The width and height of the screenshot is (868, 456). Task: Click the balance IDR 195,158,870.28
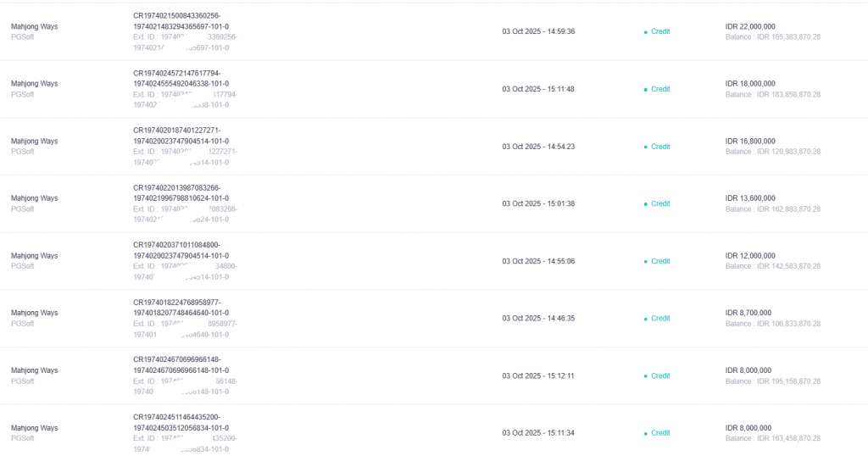click(773, 381)
